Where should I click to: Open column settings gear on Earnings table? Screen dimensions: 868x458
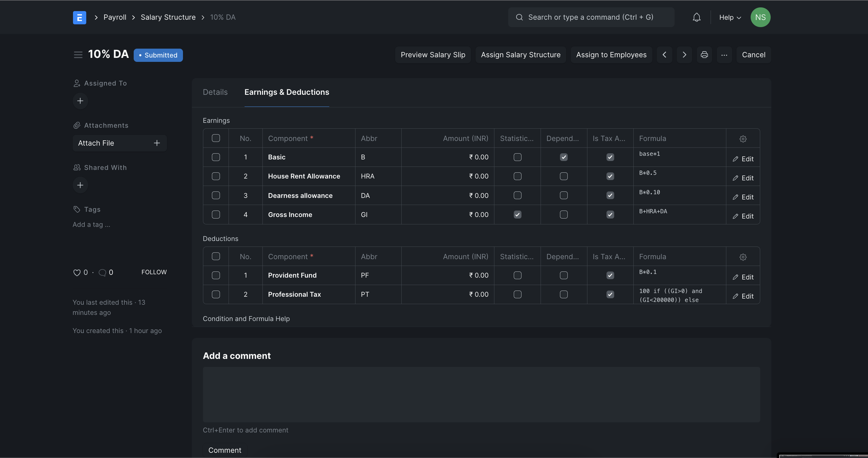(x=743, y=139)
